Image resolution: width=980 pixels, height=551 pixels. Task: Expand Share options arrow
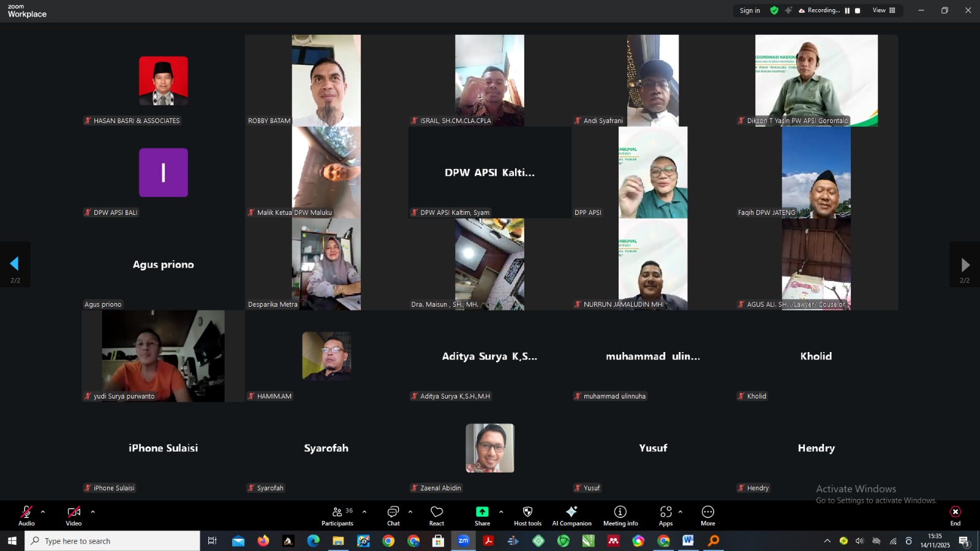(501, 512)
